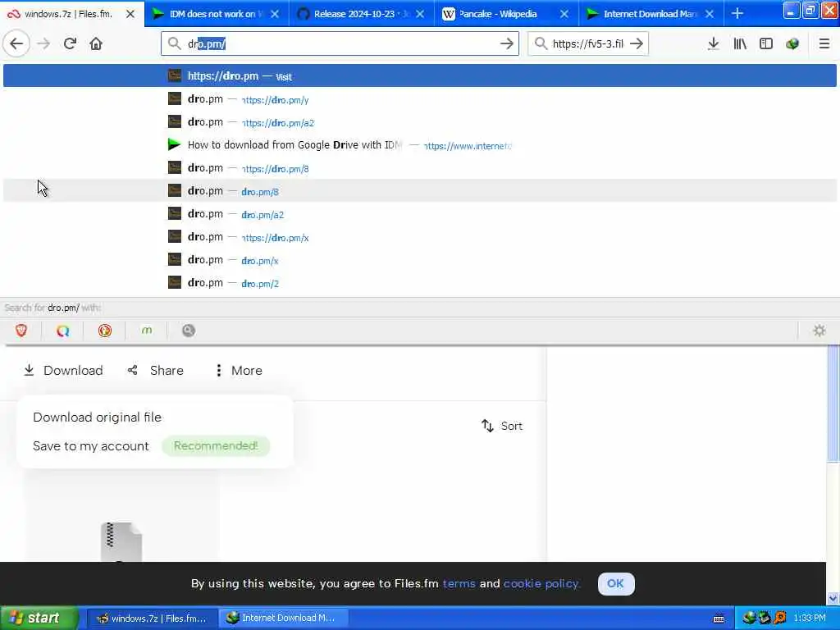Choose suggestion dro.pm/a2 without https

(x=419, y=214)
